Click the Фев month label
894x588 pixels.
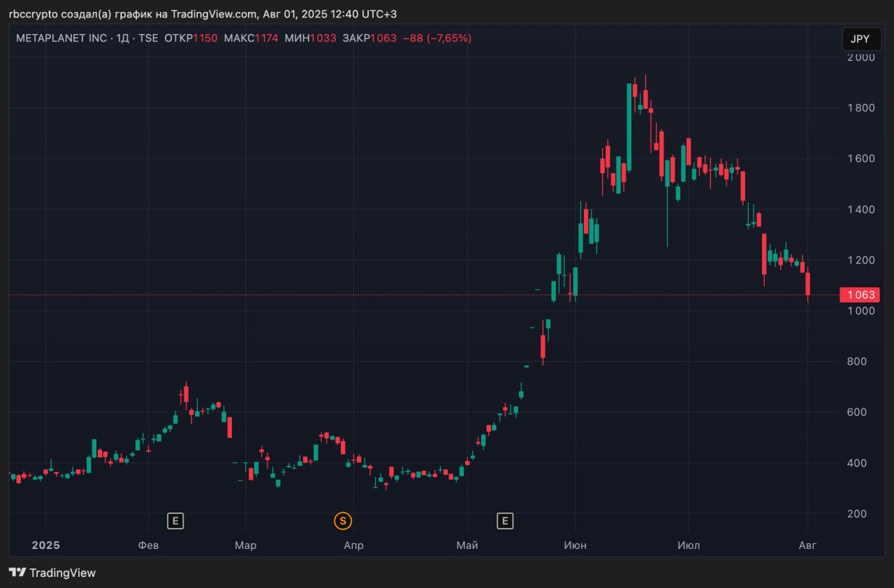click(149, 545)
